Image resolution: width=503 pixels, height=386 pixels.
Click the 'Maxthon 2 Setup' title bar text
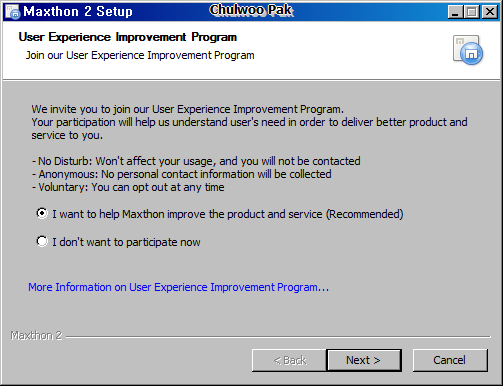(x=78, y=12)
